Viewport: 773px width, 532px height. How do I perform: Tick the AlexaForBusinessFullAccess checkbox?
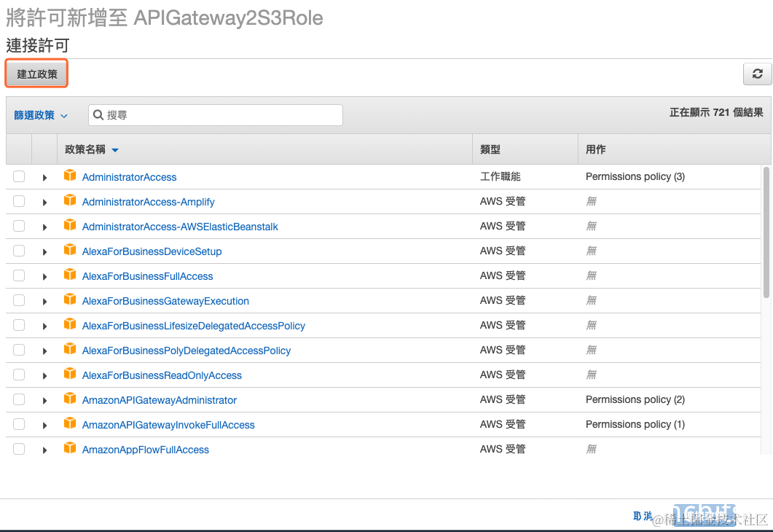(x=19, y=275)
